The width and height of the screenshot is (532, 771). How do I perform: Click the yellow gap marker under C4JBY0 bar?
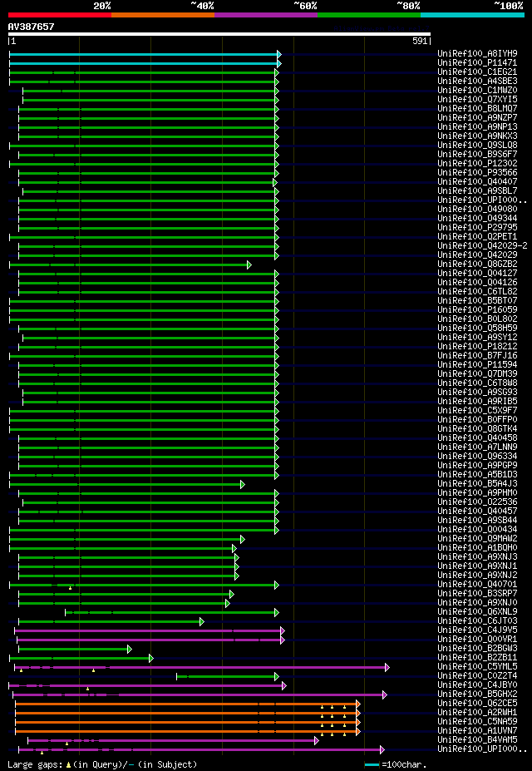[87, 689]
